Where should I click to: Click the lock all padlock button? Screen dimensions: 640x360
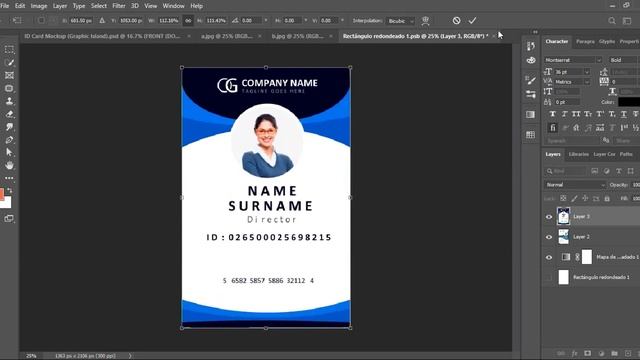tap(607, 198)
